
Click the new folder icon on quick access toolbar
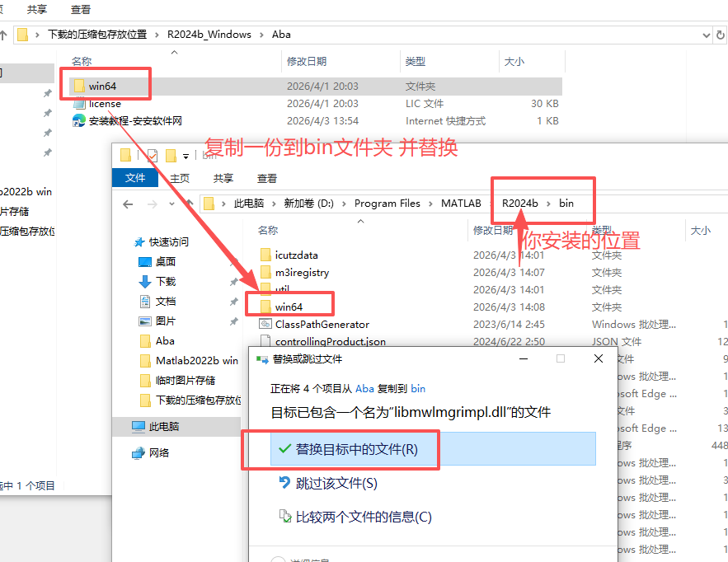click(171, 156)
